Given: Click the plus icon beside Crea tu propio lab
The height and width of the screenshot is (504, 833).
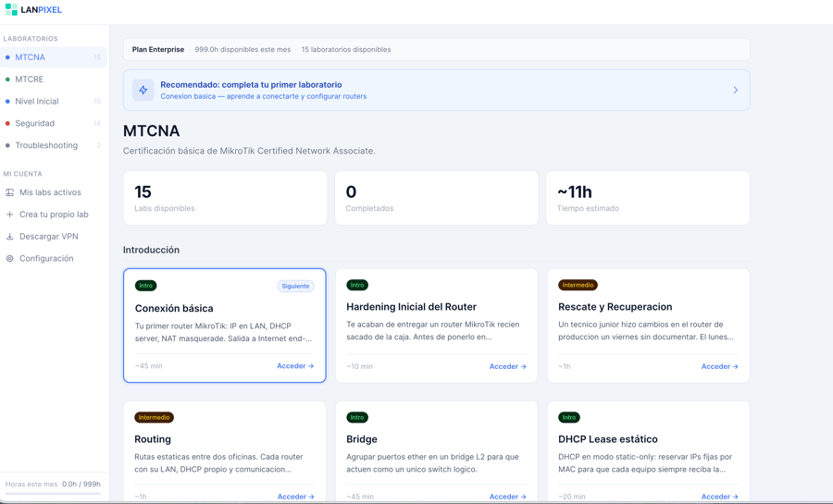Looking at the screenshot, I should pos(9,215).
